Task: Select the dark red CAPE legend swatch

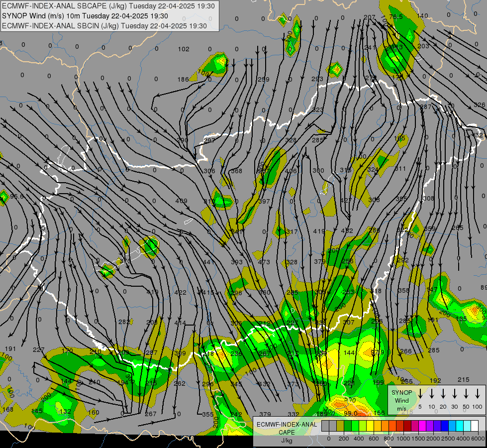Action: 407,426
